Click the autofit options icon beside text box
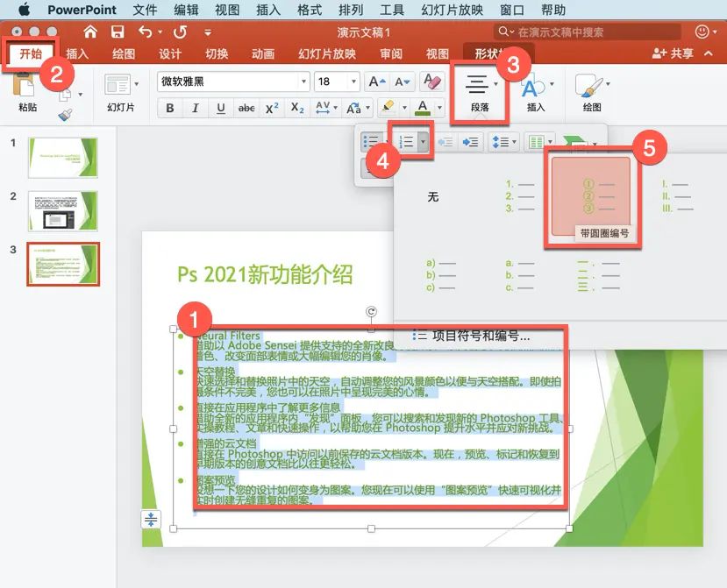Image resolution: width=727 pixels, height=588 pixels. [x=151, y=519]
